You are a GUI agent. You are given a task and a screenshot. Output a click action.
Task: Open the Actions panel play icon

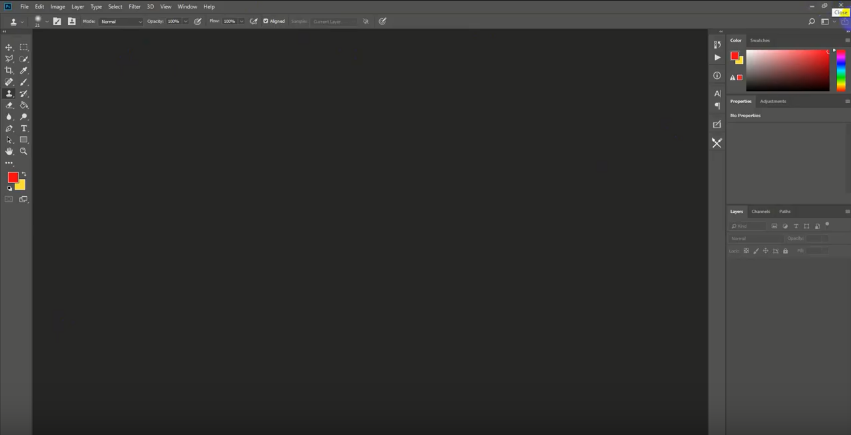(x=717, y=57)
